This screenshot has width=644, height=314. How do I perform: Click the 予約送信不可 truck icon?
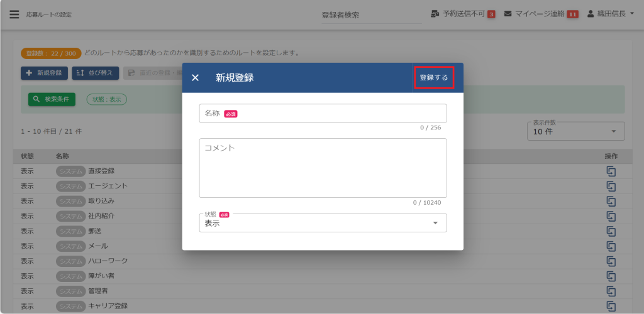(435, 14)
